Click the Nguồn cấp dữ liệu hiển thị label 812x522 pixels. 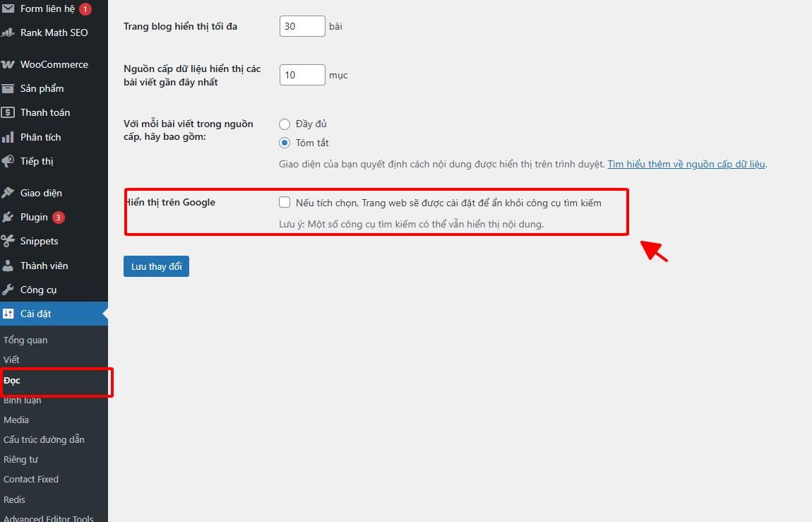tap(192, 76)
